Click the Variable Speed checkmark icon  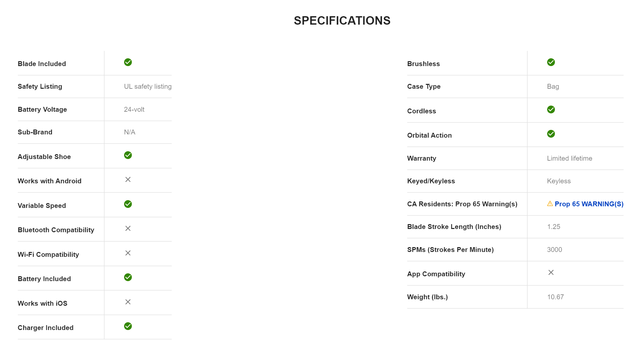[128, 204]
